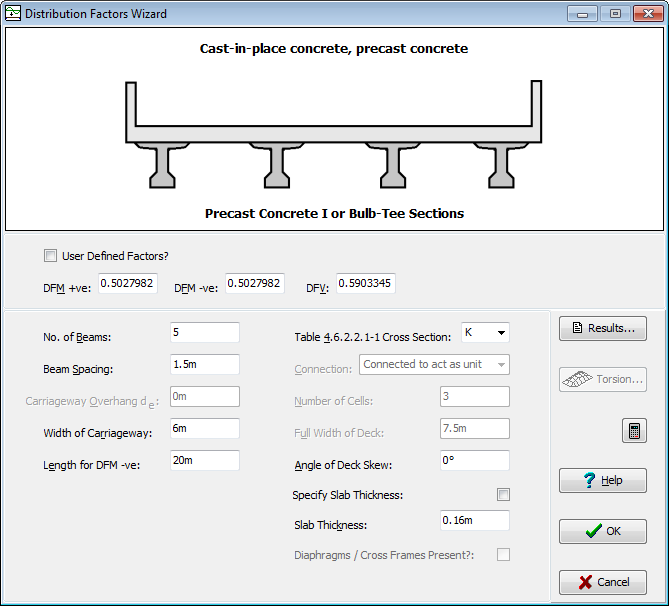This screenshot has height=606, width=669.
Task: Click the Length for DFM -ve field
Action: click(x=205, y=460)
